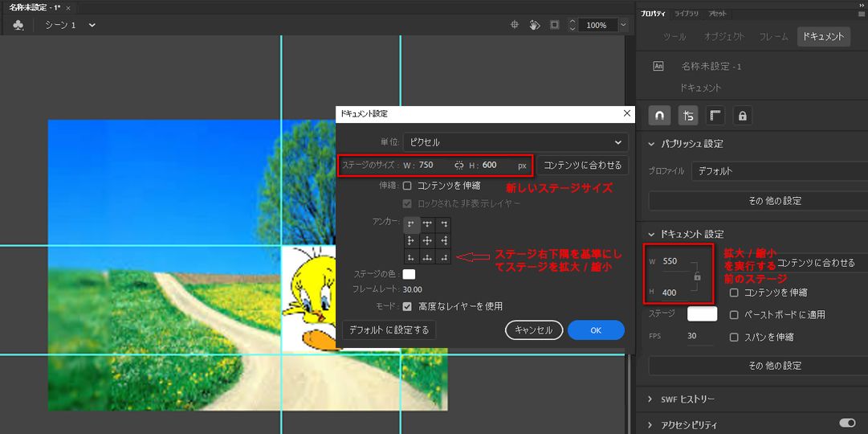The height and width of the screenshot is (434, 868).
Task: Select the center anchor point
Action: point(427,240)
